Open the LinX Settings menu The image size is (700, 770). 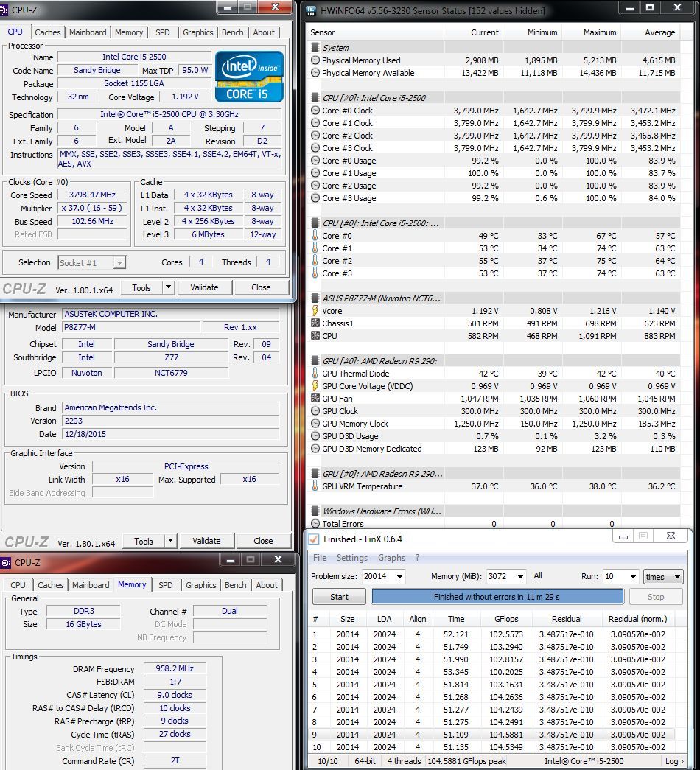point(351,558)
